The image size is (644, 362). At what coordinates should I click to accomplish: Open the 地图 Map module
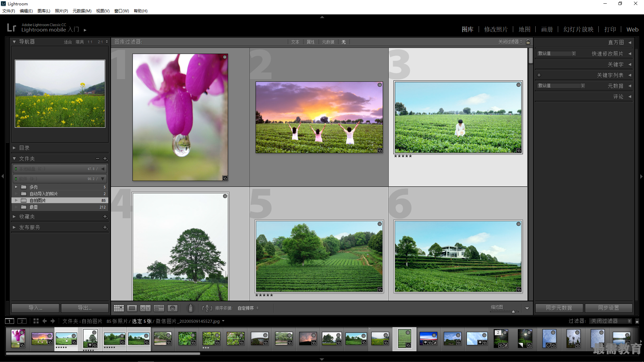[x=524, y=29]
